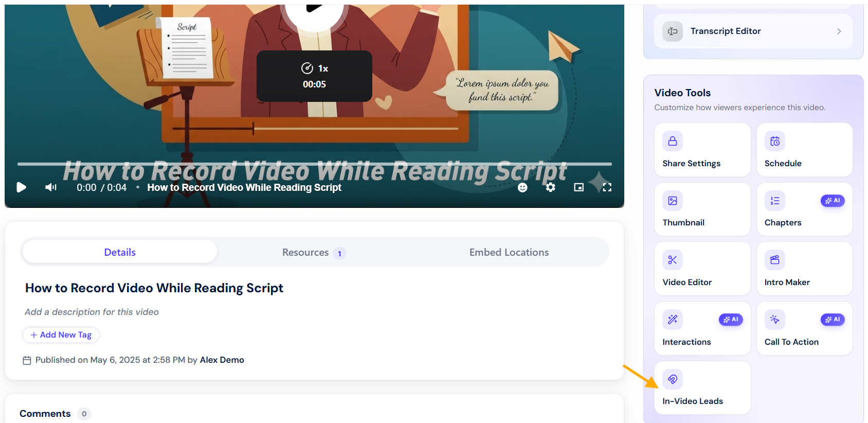Click the video progress bar
This screenshot has height=423, width=868.
pos(315,164)
